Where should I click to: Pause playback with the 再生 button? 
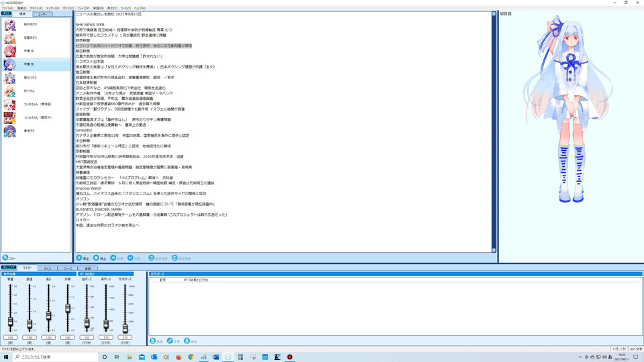pyautogui.click(x=79, y=257)
